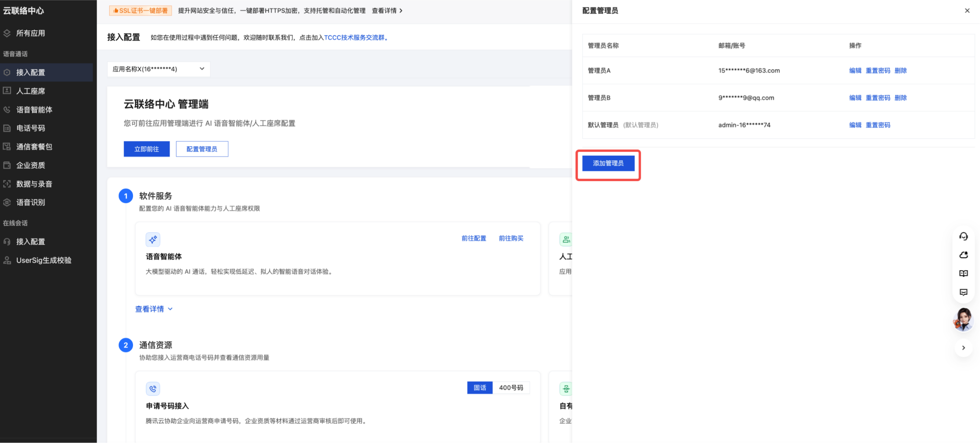Click the UserSig生成校验 sidebar icon
Image resolution: width=980 pixels, height=443 pixels.
[7, 260]
